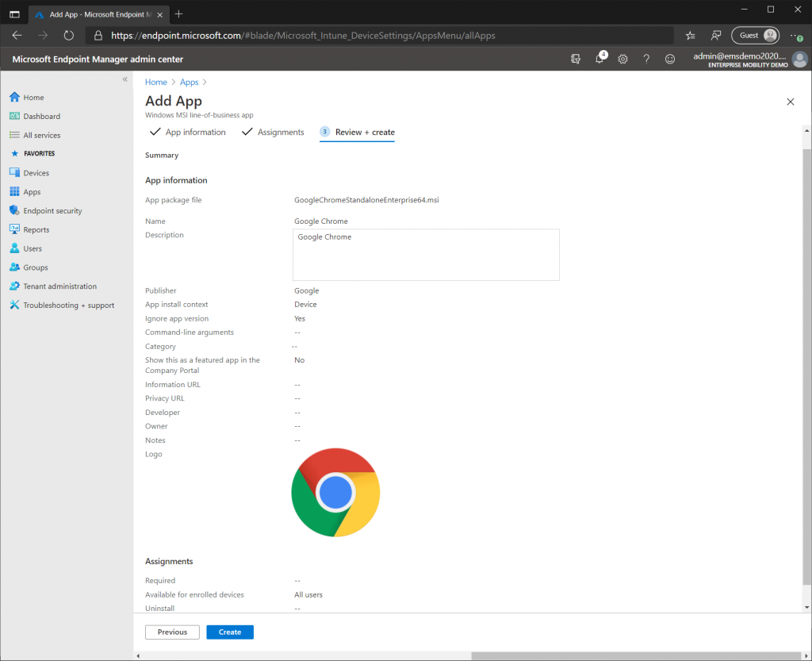
Task: Open the browser feedback icon
Action: pyautogui.click(x=716, y=35)
